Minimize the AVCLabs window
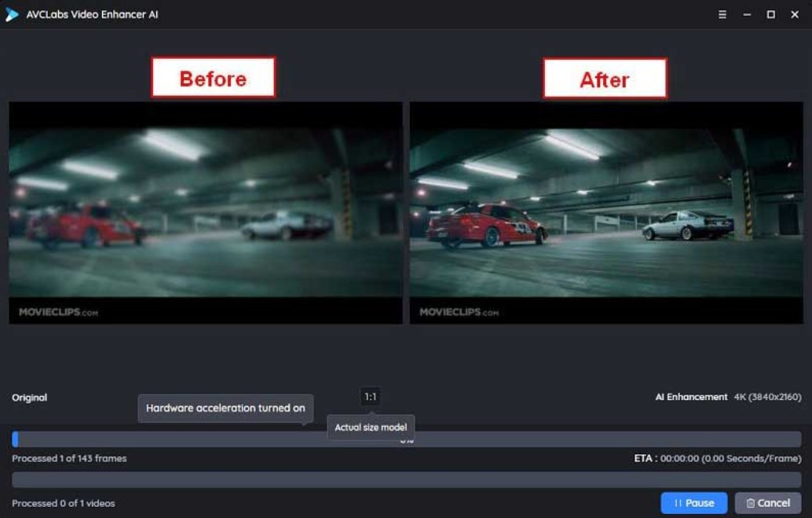Viewport: 812px width, 518px height. point(747,14)
